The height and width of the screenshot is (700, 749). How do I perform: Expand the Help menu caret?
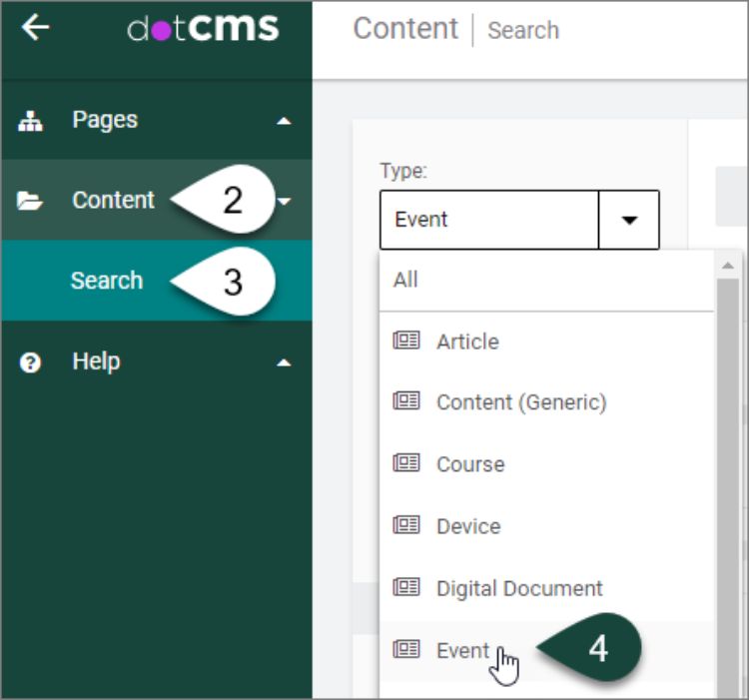tap(285, 362)
